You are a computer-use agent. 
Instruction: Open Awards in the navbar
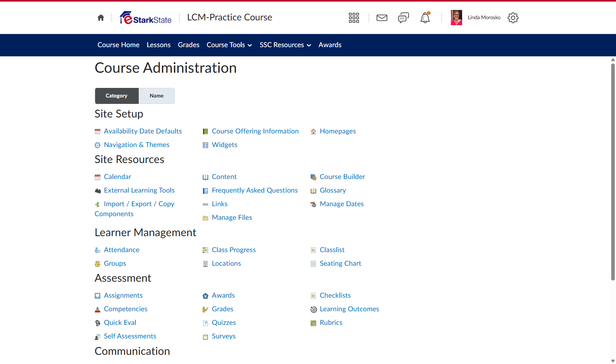(x=330, y=45)
